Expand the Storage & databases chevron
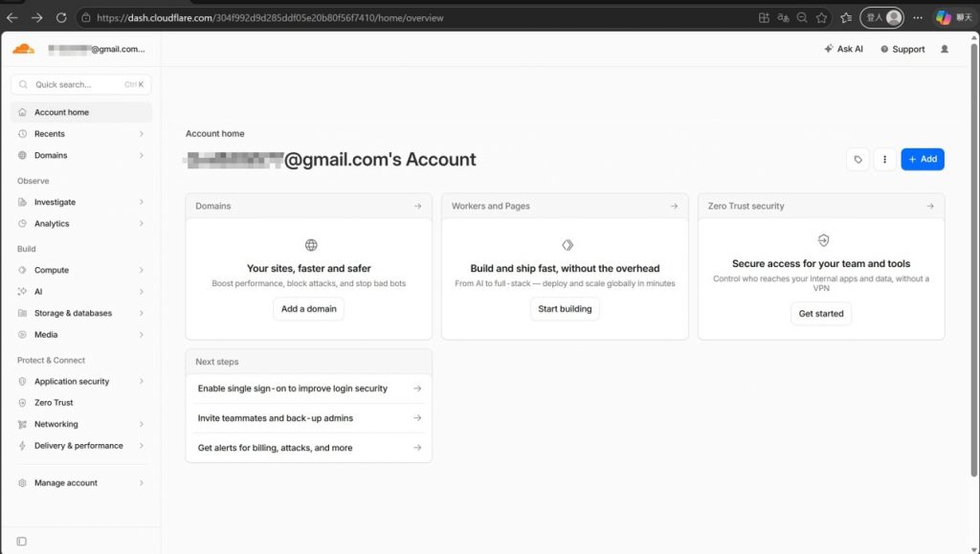This screenshot has height=554, width=980. tap(142, 313)
